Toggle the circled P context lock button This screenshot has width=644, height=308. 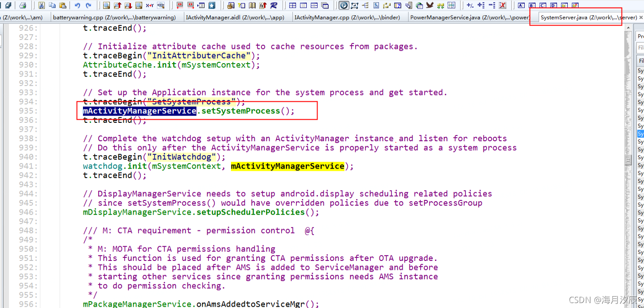pyautogui.click(x=344, y=5)
